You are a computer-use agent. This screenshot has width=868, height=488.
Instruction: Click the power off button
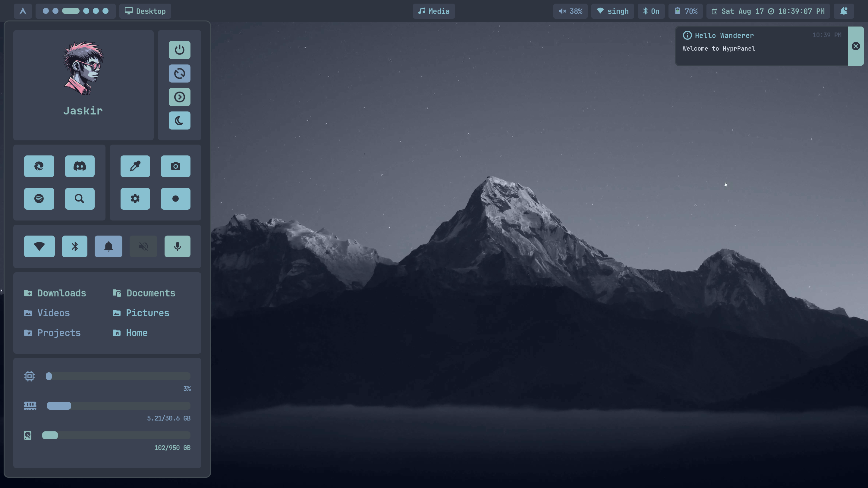[x=179, y=50]
